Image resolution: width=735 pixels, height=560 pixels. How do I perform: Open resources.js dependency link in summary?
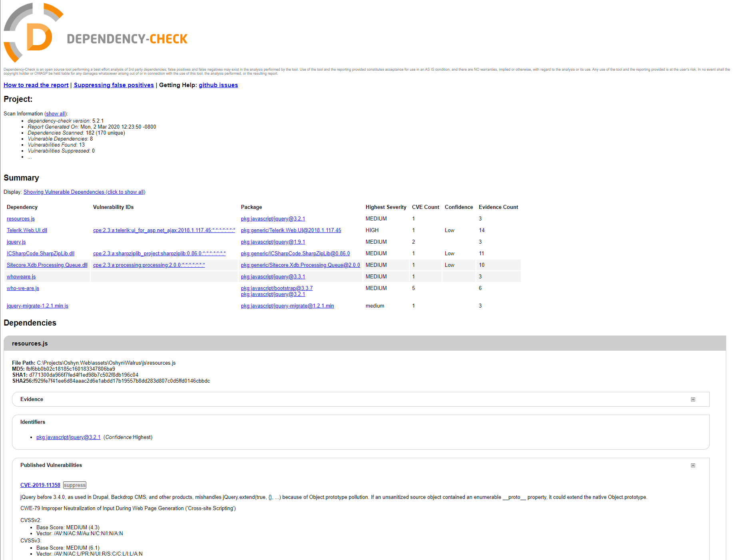(x=21, y=219)
